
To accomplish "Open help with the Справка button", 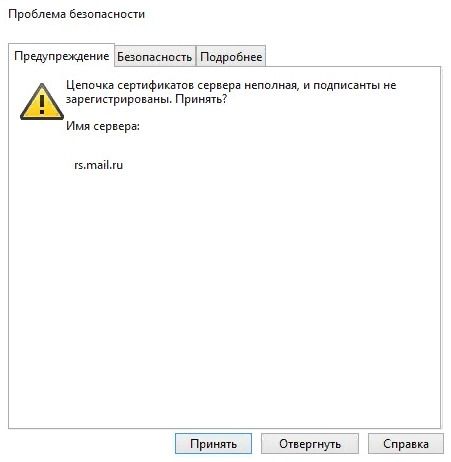I will 406,444.
